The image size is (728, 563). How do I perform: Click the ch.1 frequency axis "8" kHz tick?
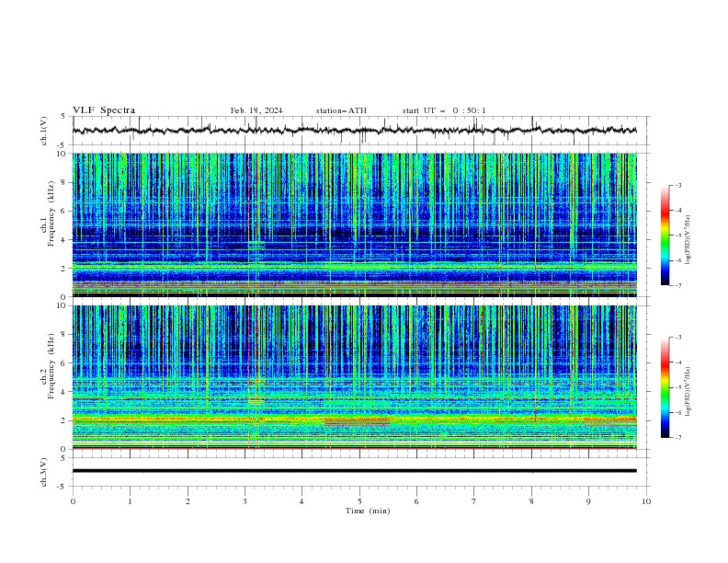tap(64, 182)
